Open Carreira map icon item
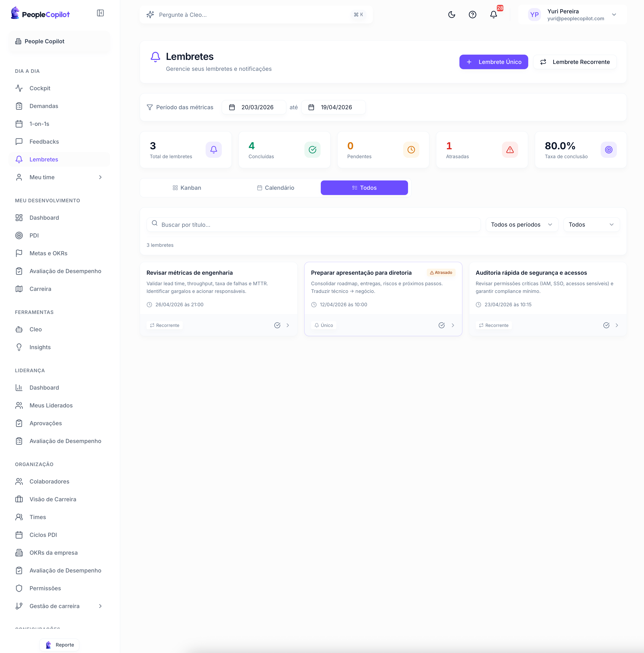The height and width of the screenshot is (653, 644). coord(59,289)
